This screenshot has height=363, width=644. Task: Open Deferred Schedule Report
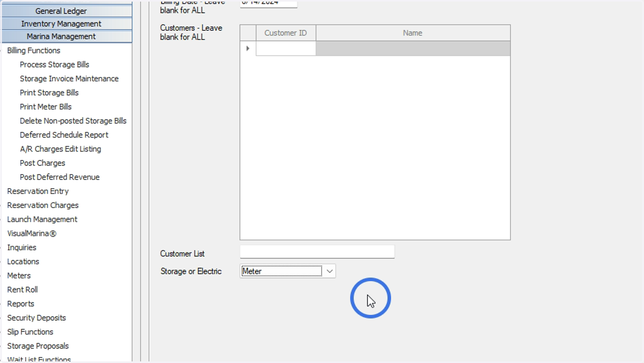[x=64, y=135]
